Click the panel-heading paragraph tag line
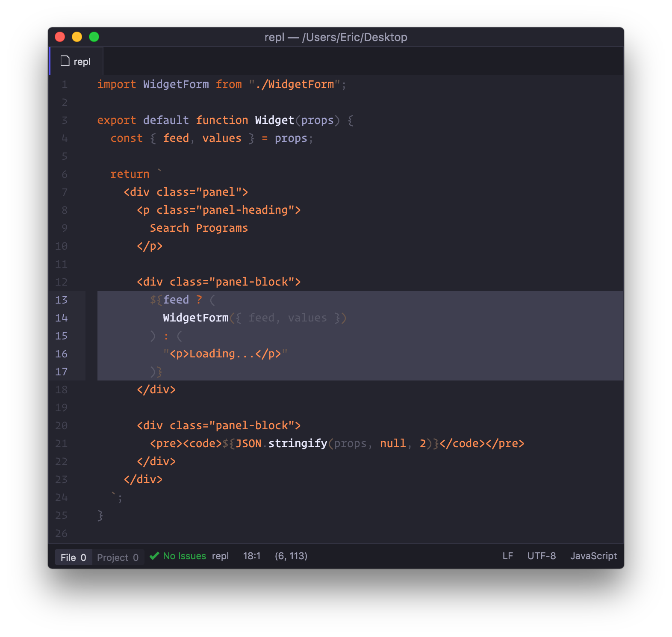 click(219, 210)
